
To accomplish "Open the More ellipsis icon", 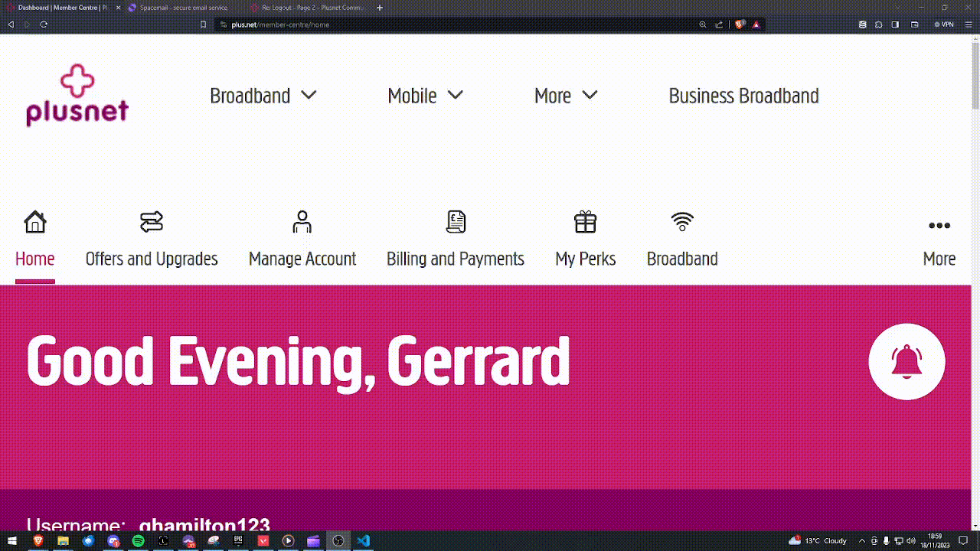I will coord(939,226).
